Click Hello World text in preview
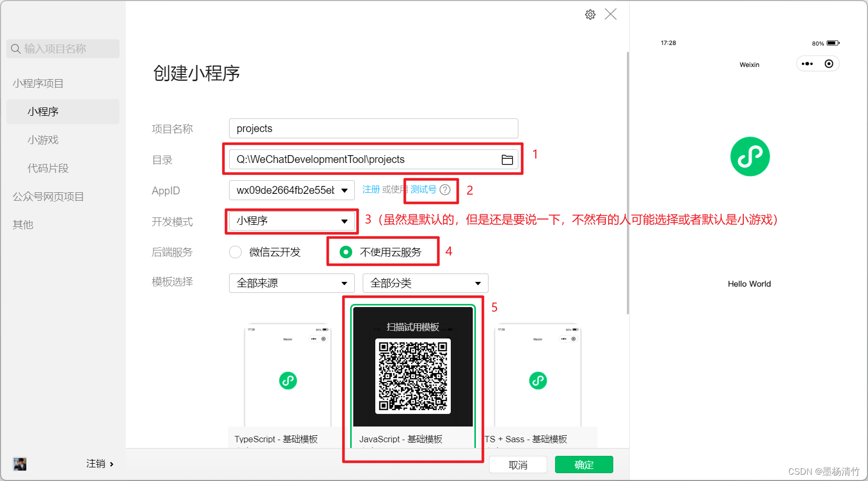Image resolution: width=868 pixels, height=481 pixels. pyautogui.click(x=749, y=284)
